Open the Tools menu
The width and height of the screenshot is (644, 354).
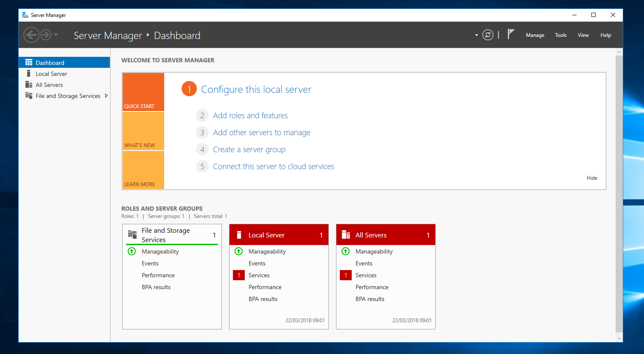pos(560,35)
